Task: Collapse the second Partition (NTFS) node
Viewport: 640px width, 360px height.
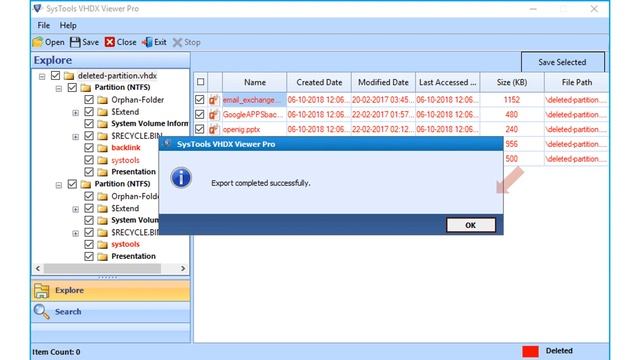Action: [59, 185]
